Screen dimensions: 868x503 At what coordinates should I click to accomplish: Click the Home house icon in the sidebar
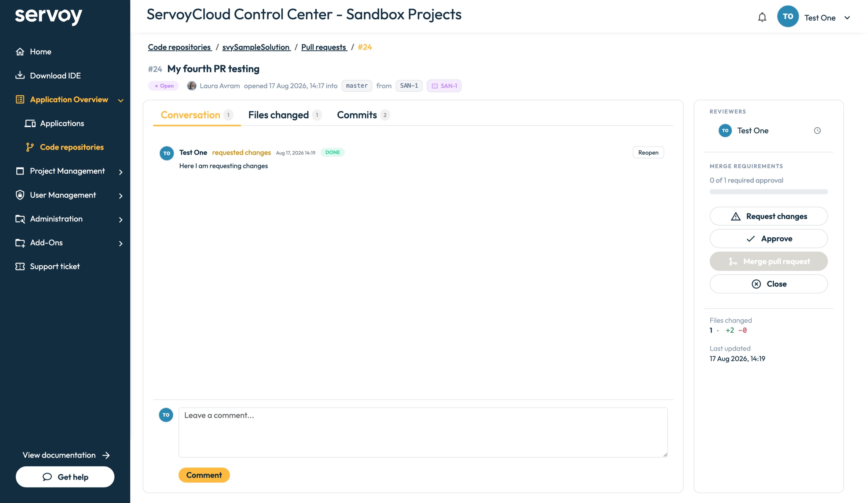click(x=20, y=52)
